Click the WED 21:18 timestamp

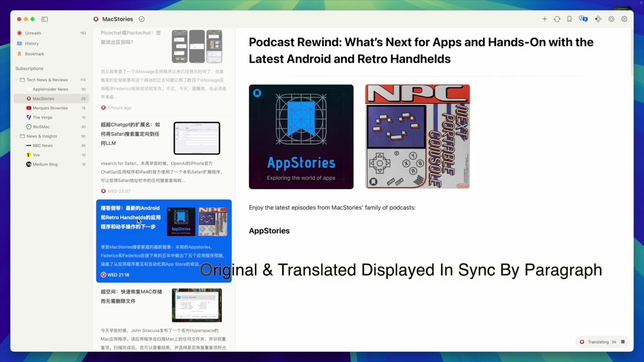(118, 275)
